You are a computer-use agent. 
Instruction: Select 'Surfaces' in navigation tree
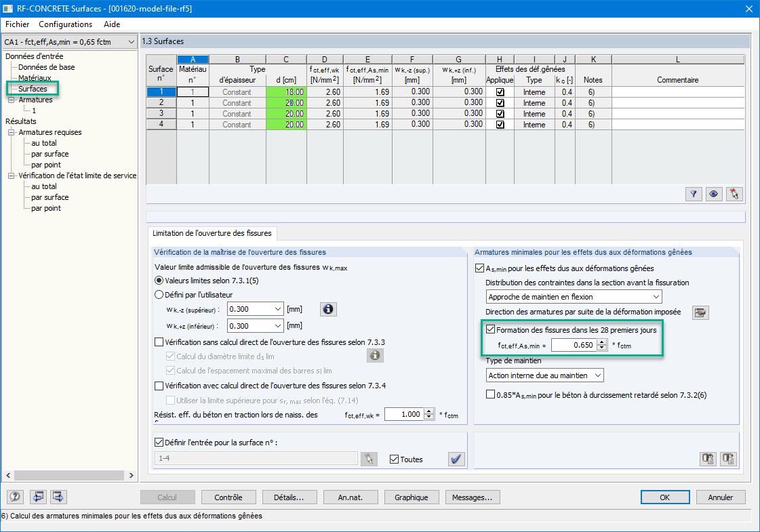pyautogui.click(x=33, y=89)
